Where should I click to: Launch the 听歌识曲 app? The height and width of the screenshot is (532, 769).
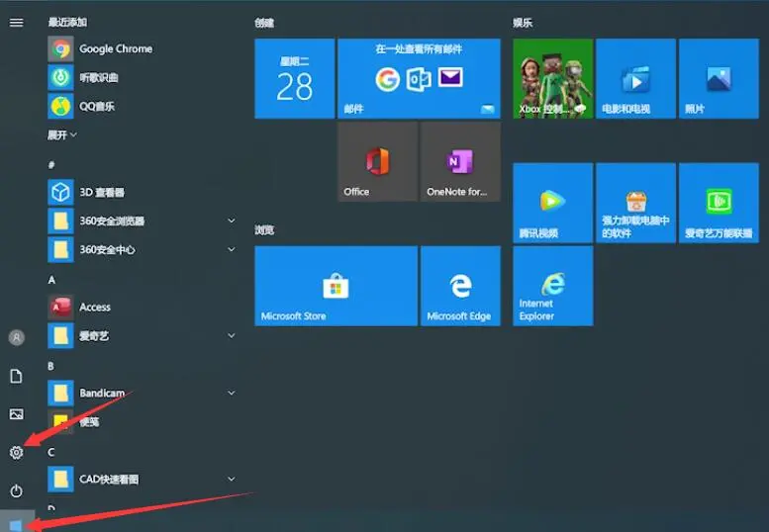point(83,77)
